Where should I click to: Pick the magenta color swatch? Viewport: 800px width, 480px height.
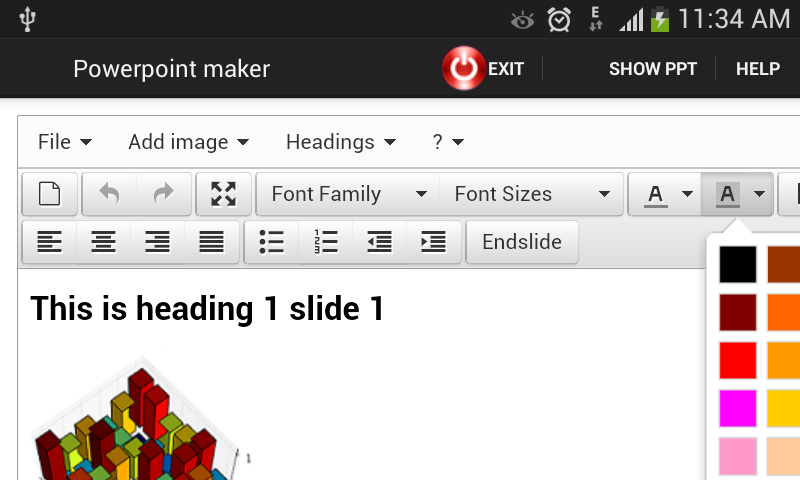[738, 409]
